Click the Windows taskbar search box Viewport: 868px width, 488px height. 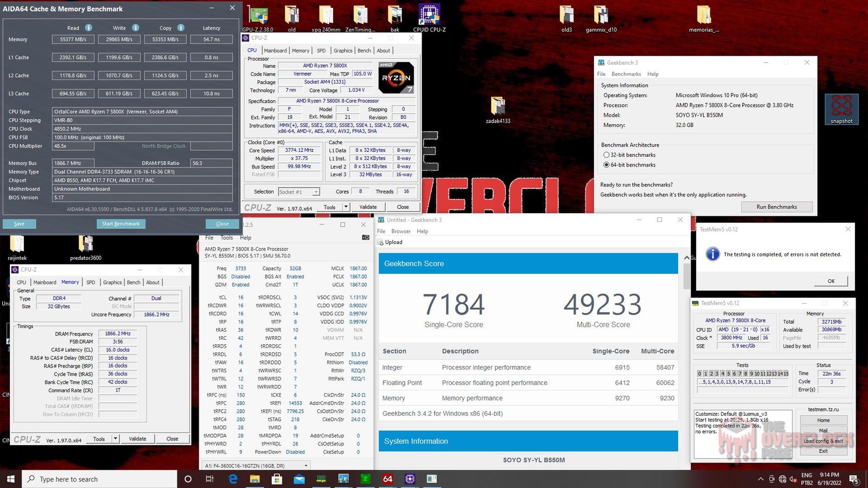pos(100,479)
